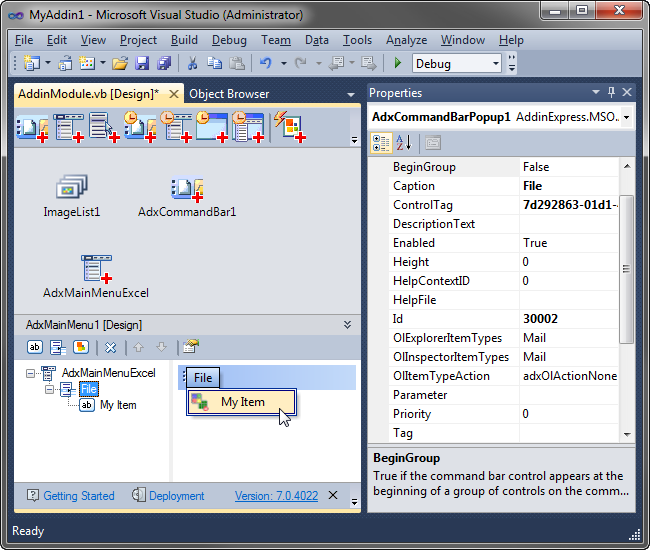650x550 pixels.
Task: Open the Properties object selector dropdown
Action: pos(626,117)
